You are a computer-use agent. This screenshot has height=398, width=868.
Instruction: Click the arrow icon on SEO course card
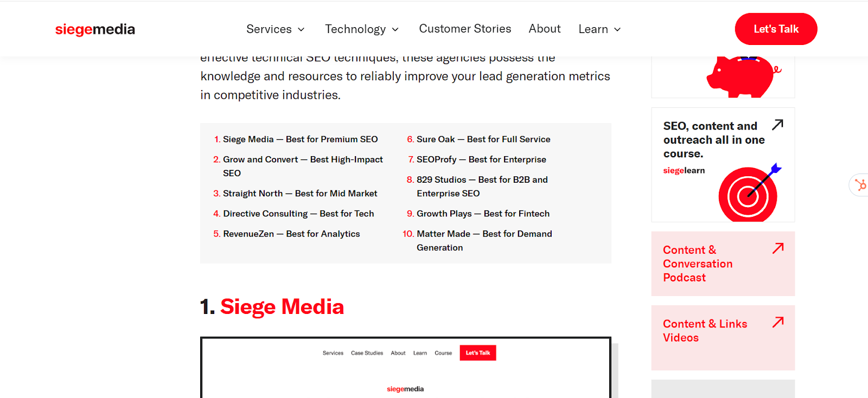(777, 125)
